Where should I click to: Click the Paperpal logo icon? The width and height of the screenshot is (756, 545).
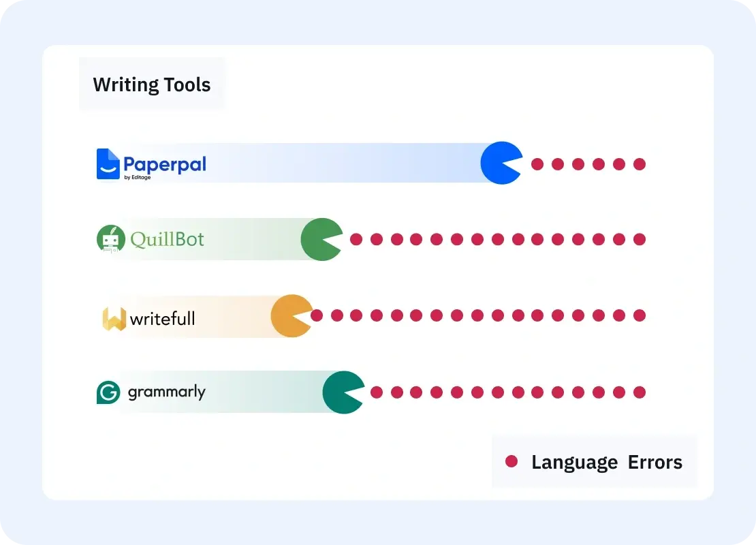(108, 164)
